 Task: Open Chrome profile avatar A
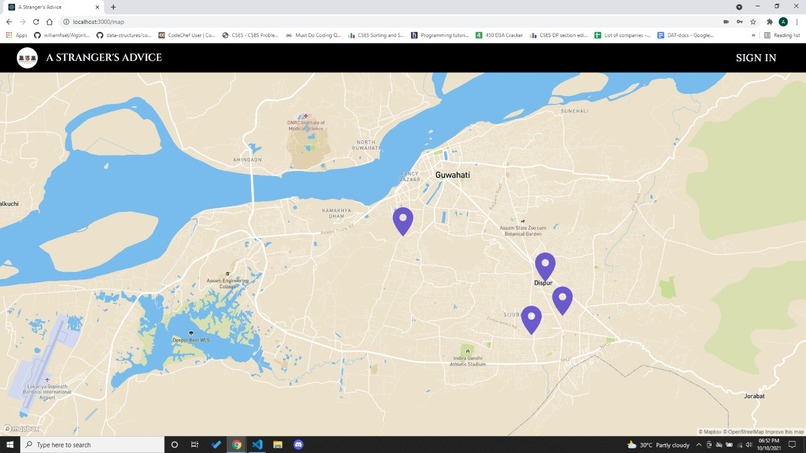tap(783, 22)
